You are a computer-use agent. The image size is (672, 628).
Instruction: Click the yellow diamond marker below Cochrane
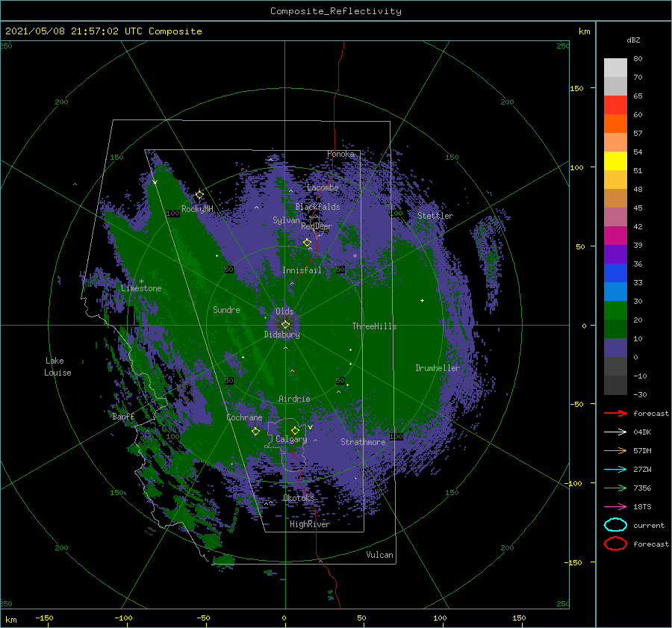[x=256, y=432]
